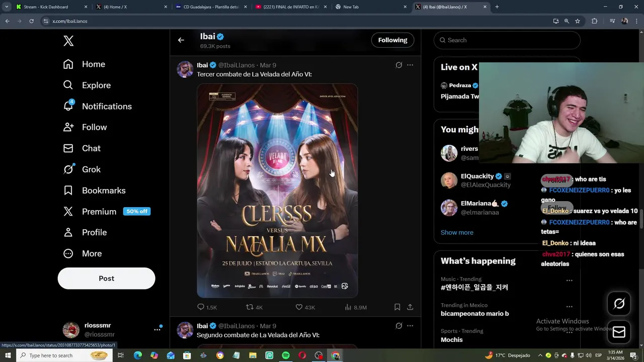644x362 pixels.
Task: Open a new browser tab
Action: tap(497, 7)
